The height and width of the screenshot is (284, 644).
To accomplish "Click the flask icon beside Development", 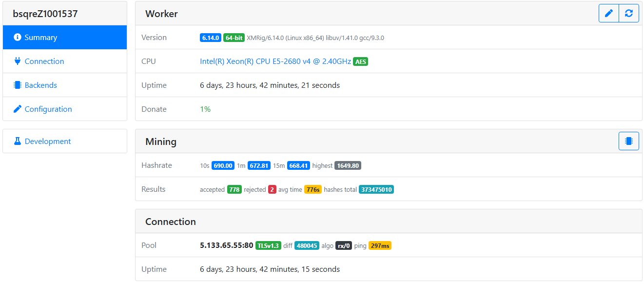I will [x=18, y=141].
